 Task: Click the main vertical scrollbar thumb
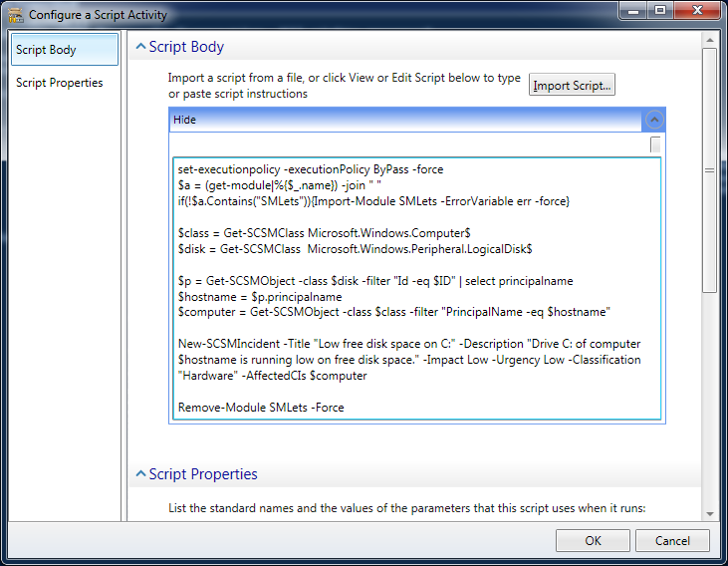709,169
